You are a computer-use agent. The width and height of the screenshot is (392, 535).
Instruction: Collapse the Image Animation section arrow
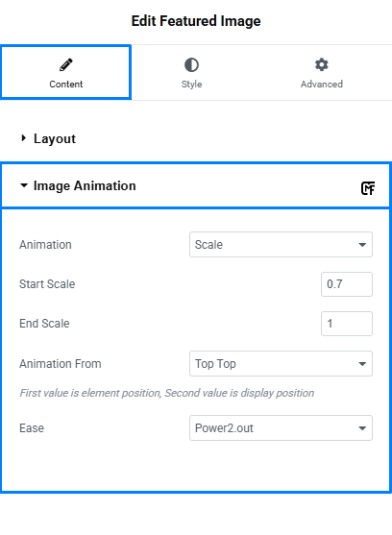coord(24,185)
